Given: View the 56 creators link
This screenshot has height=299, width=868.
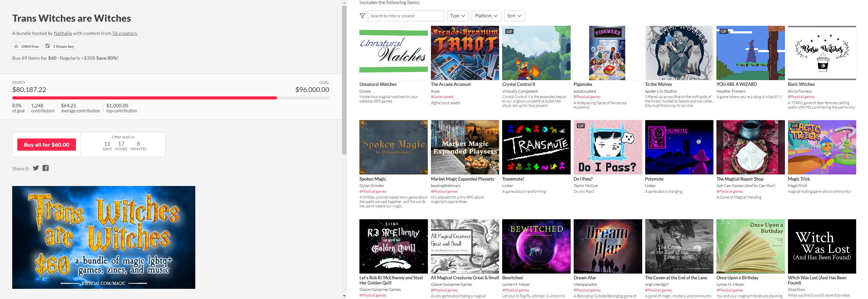Looking at the screenshot, I should click(x=124, y=33).
